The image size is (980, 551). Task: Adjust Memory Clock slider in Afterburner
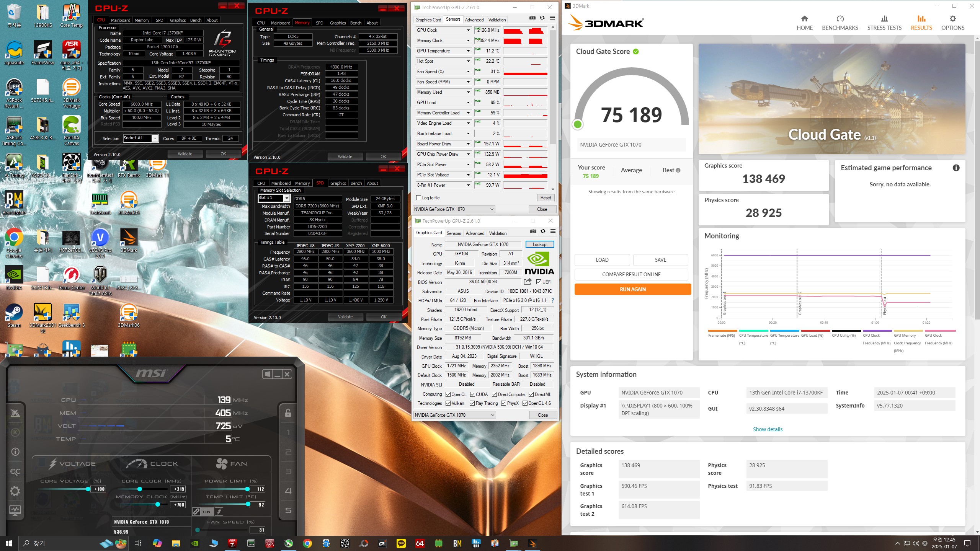click(157, 504)
